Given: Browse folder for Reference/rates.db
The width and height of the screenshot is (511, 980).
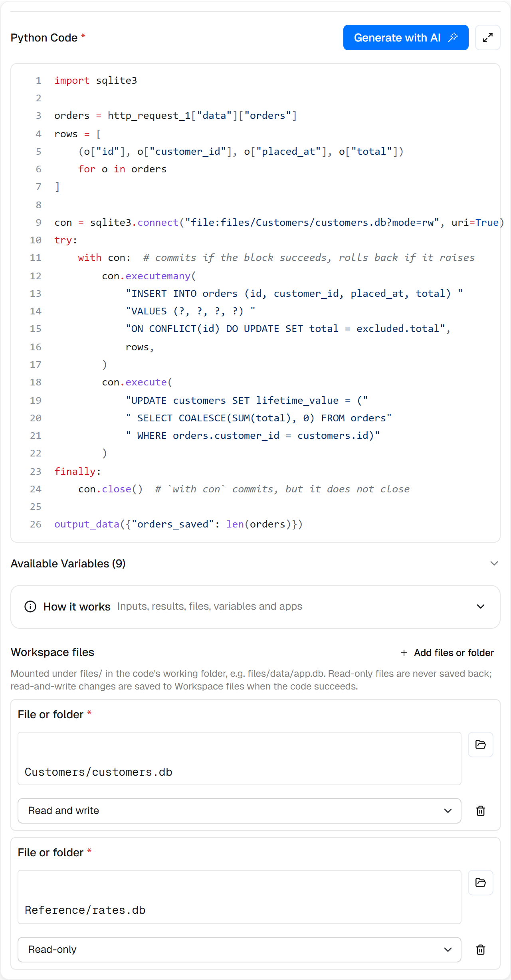Looking at the screenshot, I should 481,883.
